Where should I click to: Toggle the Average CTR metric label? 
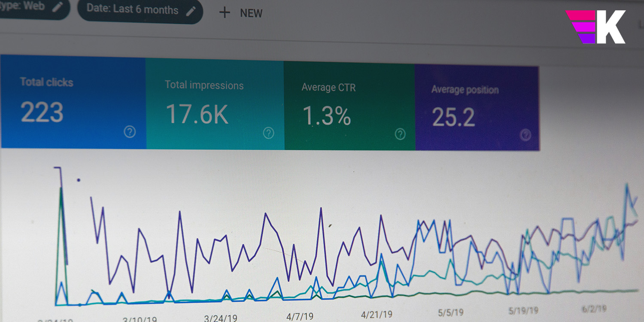tap(328, 88)
